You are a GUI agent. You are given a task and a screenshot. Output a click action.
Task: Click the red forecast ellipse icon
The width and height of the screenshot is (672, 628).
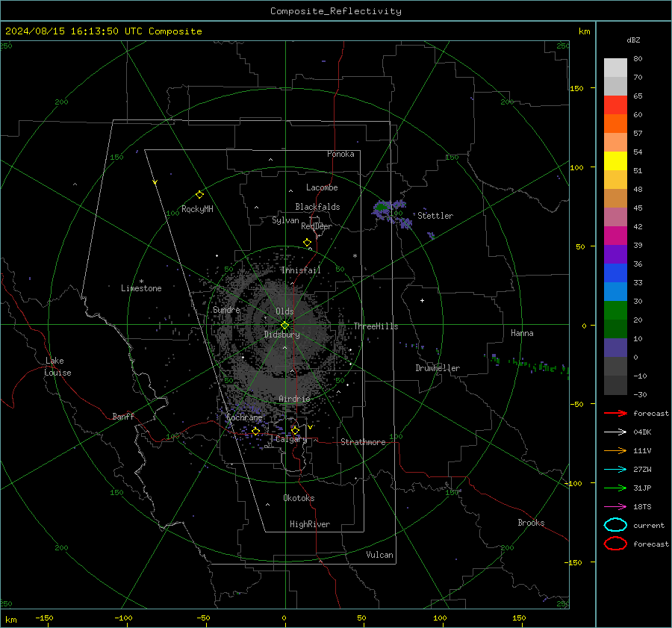tap(615, 544)
